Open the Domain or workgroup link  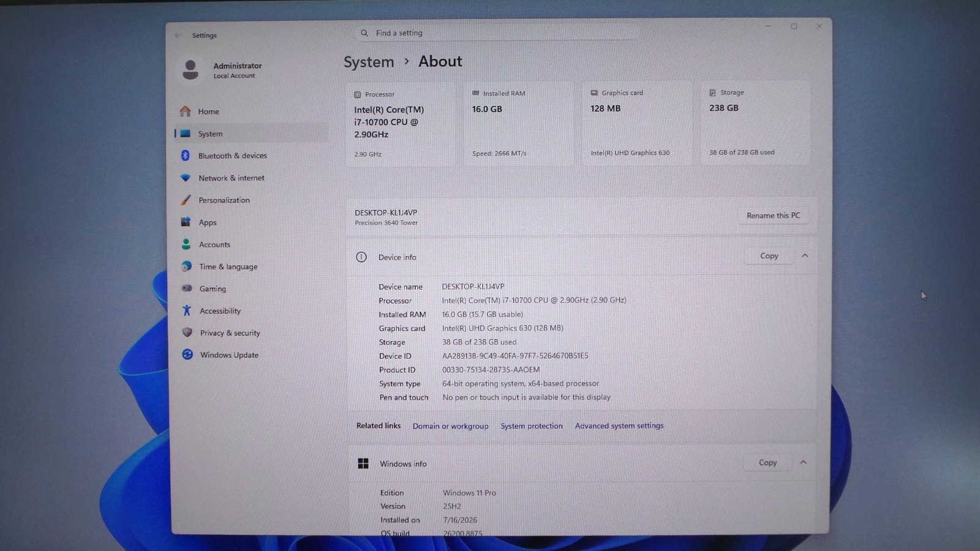click(x=450, y=426)
